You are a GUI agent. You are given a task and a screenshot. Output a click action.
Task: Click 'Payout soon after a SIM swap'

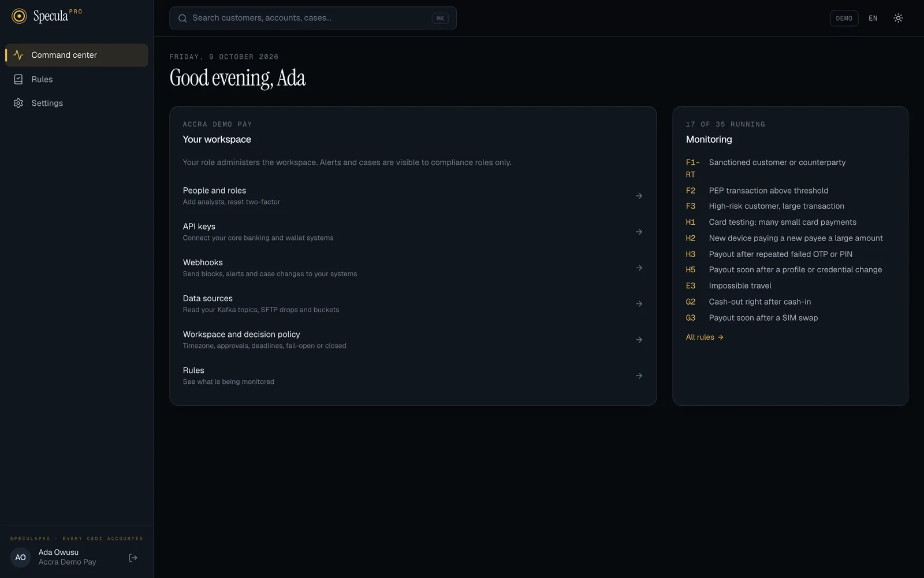[763, 318]
